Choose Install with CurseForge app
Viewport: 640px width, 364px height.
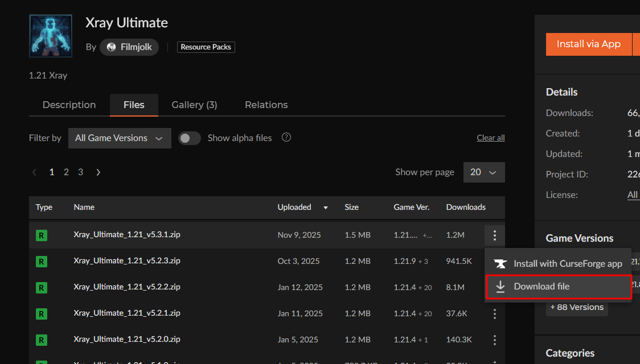(x=558, y=264)
